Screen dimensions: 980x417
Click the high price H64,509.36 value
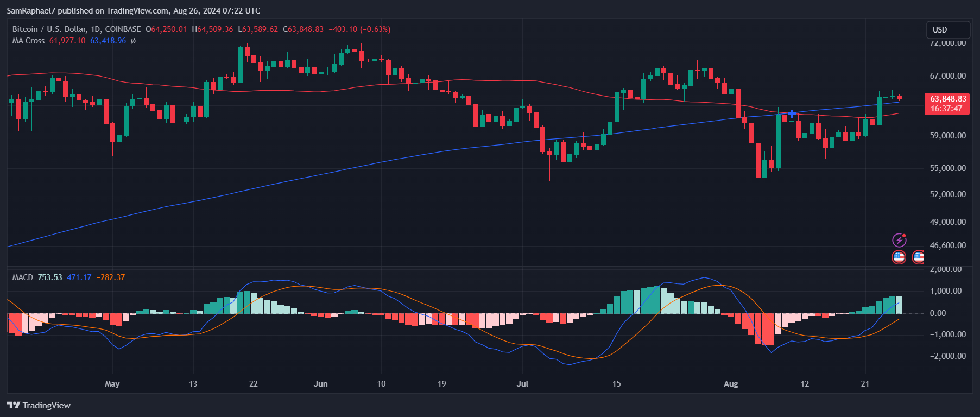click(x=212, y=29)
